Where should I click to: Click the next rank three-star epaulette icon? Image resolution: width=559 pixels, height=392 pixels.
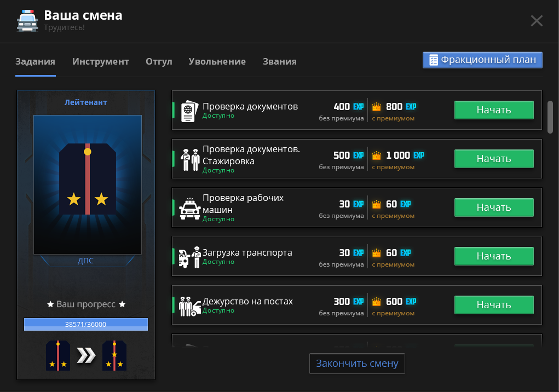[114, 355]
